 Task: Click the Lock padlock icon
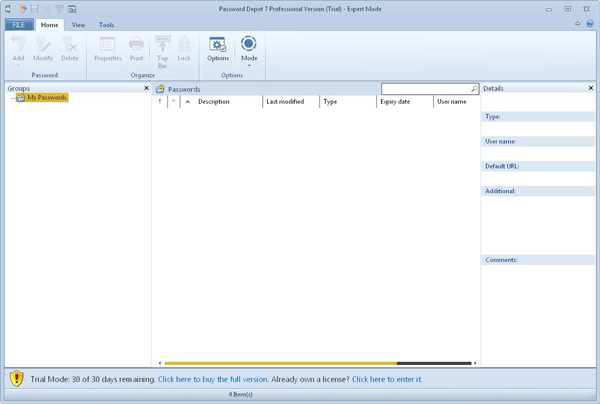184,44
